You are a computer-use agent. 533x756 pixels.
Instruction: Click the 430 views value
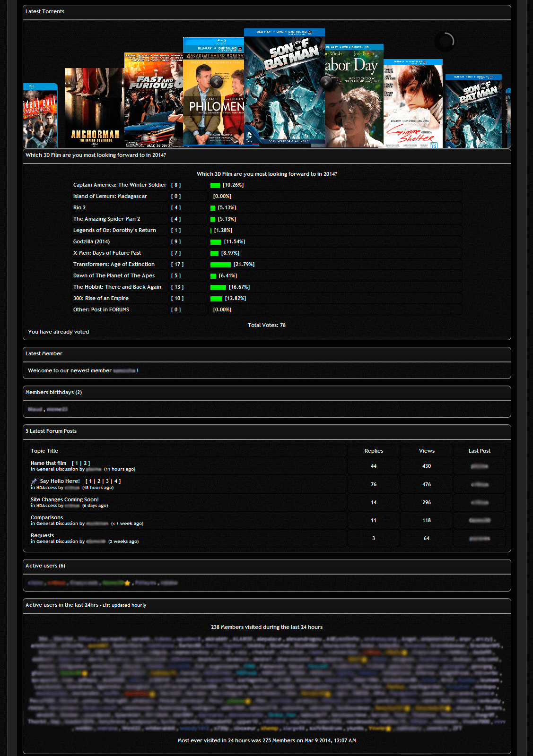pyautogui.click(x=427, y=466)
